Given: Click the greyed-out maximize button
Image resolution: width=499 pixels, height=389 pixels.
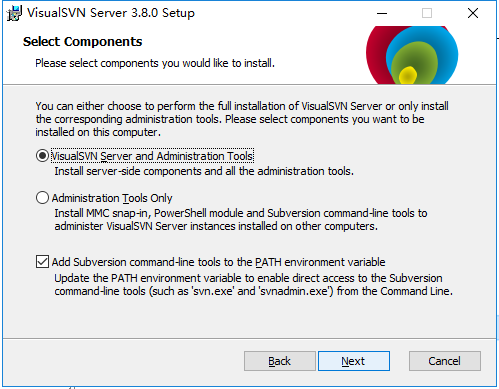Looking at the screenshot, I should pos(427,13).
